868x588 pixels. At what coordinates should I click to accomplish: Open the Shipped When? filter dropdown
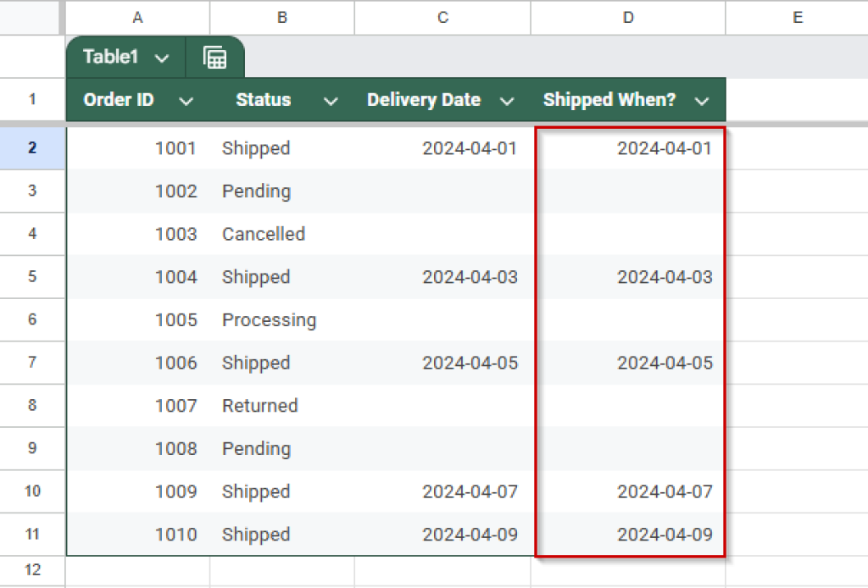pos(702,99)
